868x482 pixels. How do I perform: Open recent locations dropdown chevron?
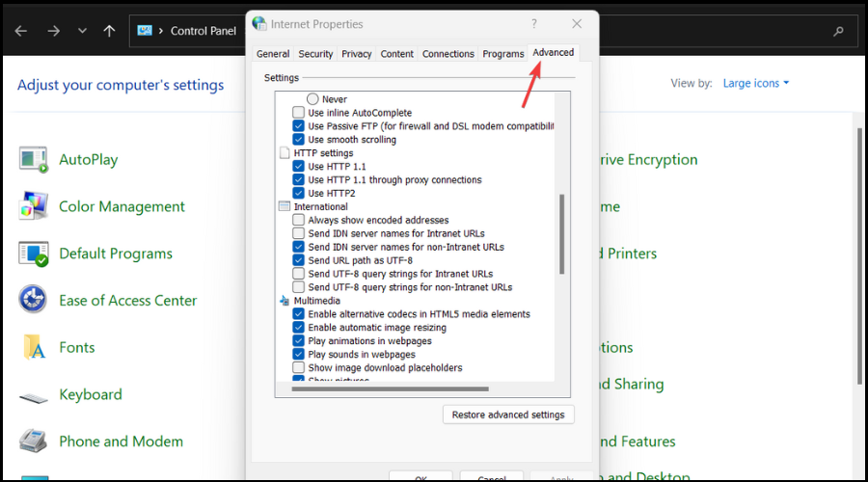(x=82, y=31)
